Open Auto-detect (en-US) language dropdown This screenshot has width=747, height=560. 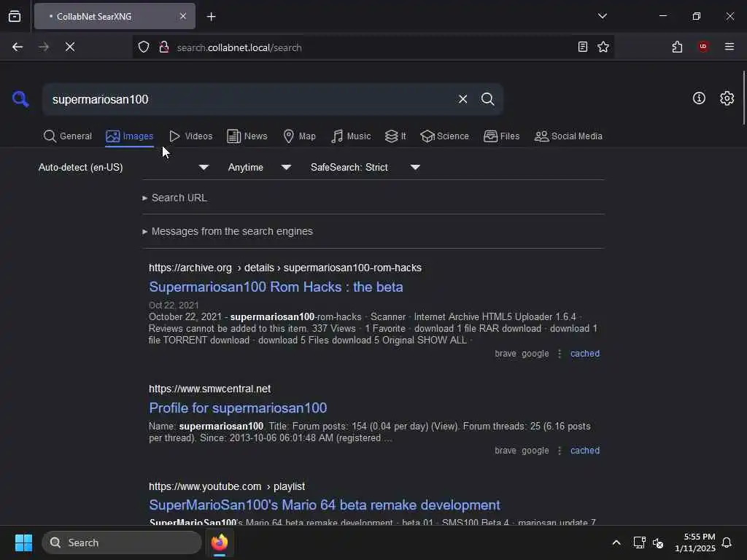coord(123,167)
